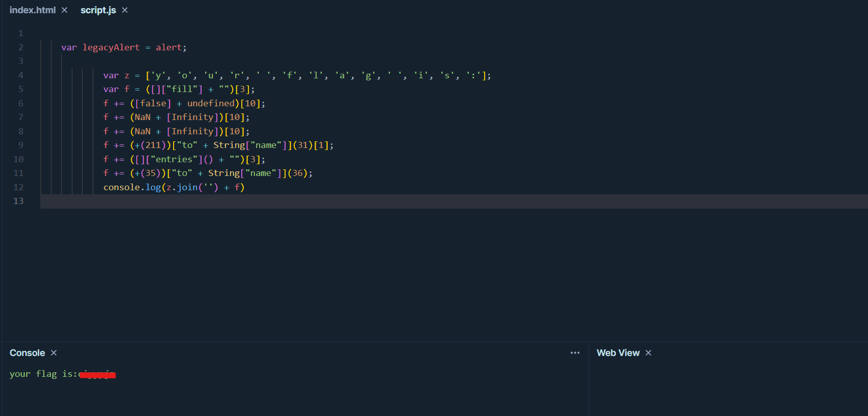Viewport: 868px width, 416px height.
Task: Activate the Web View tab
Action: click(x=618, y=353)
